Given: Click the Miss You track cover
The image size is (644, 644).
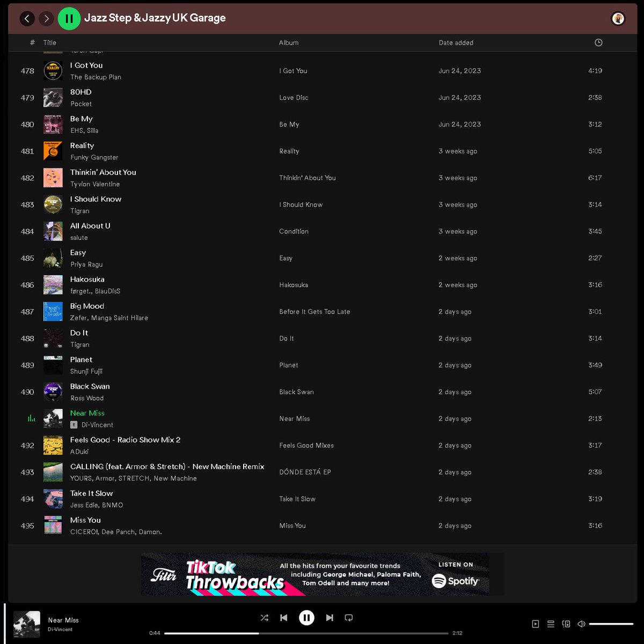Looking at the screenshot, I should tap(53, 526).
